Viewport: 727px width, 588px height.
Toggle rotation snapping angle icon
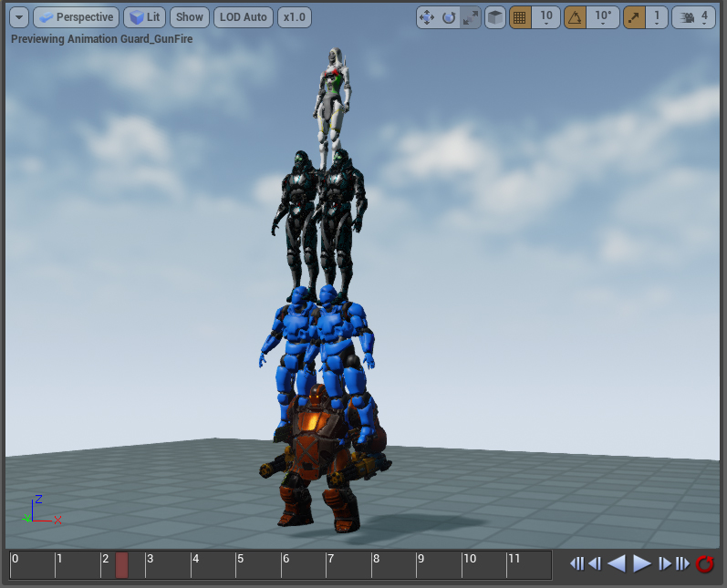[575, 17]
